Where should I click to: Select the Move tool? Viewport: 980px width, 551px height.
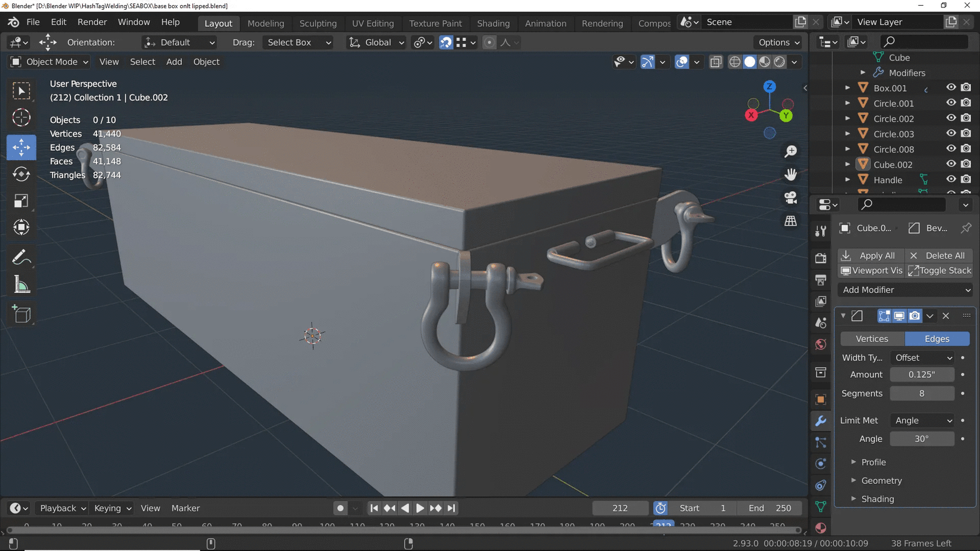(x=21, y=148)
